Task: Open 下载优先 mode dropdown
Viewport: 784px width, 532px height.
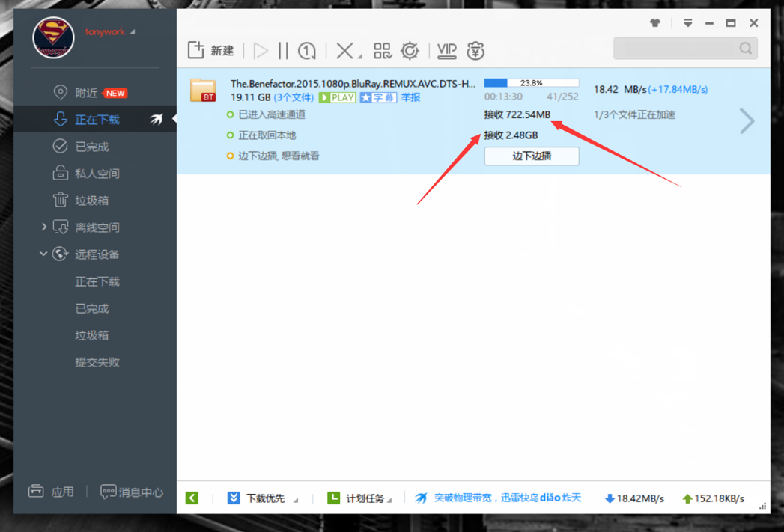Action: pos(263,498)
